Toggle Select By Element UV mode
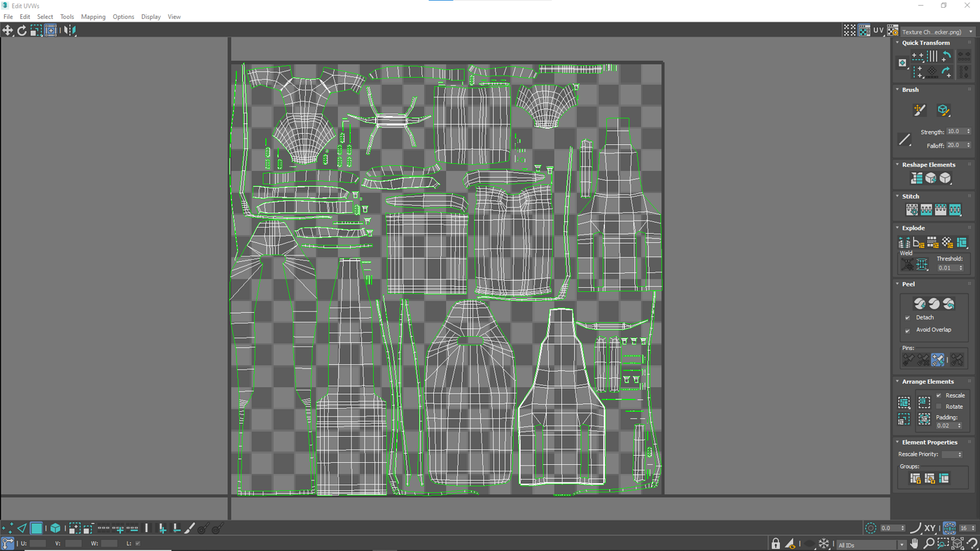The width and height of the screenshot is (980, 551). point(56,528)
